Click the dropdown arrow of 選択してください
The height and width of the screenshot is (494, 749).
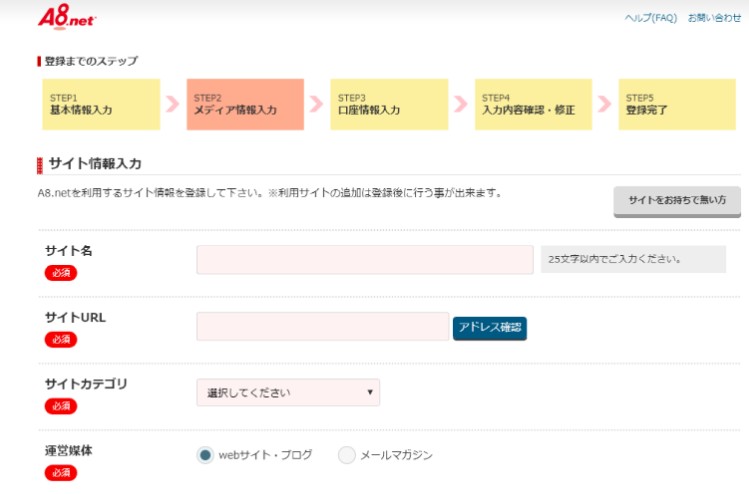370,392
